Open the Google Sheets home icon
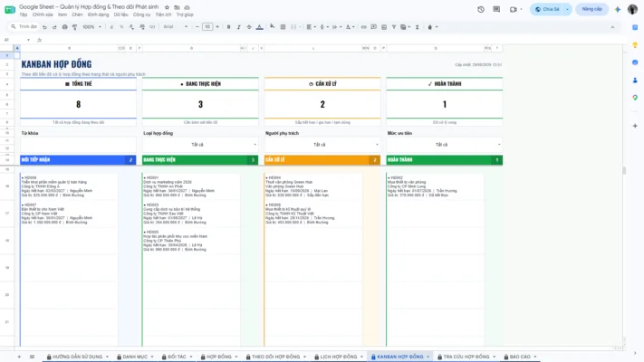Image resolution: width=644 pixels, height=362 pixels. click(x=10, y=10)
